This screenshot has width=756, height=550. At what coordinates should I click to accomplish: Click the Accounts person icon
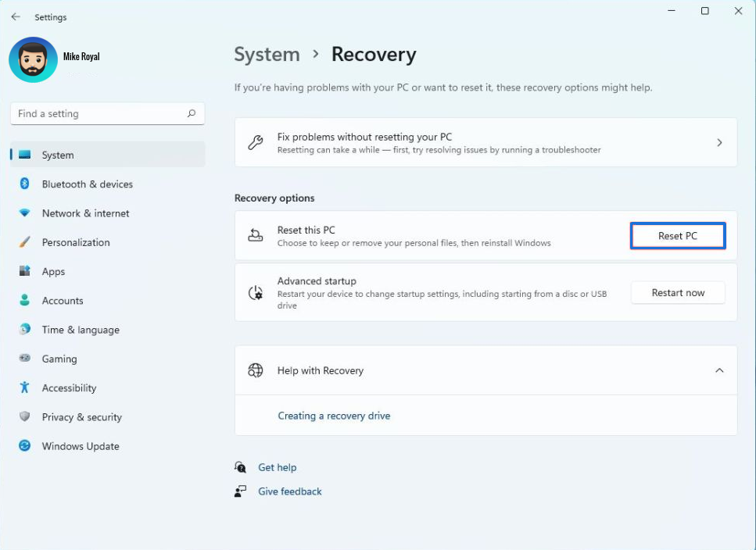click(x=24, y=300)
